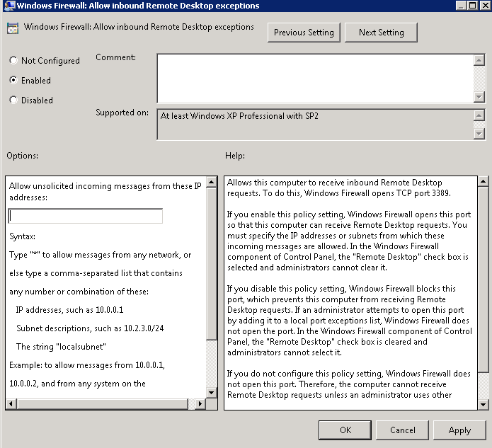The width and height of the screenshot is (492, 448).
Task: Click the Help panel scroll up arrow
Action: [484, 182]
